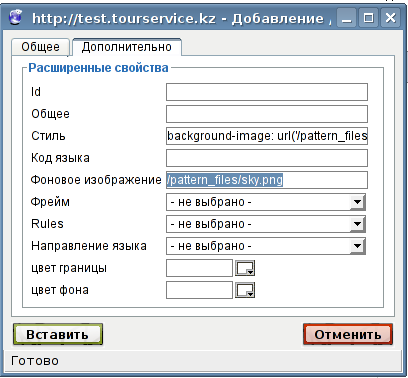Click the цвет границы label

(x=69, y=268)
